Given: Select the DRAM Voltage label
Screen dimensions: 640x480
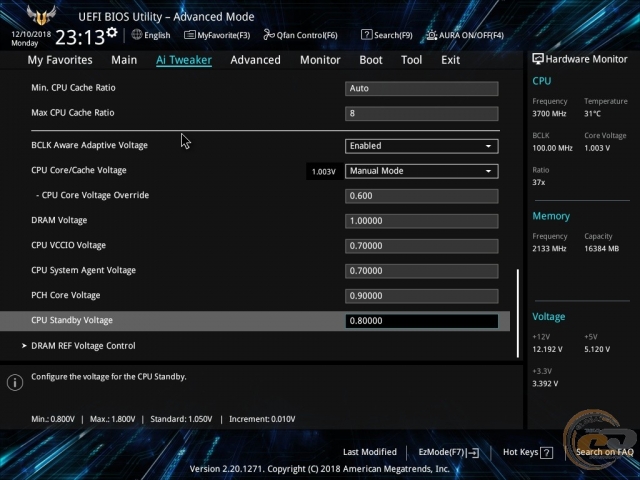Looking at the screenshot, I should (x=59, y=220).
